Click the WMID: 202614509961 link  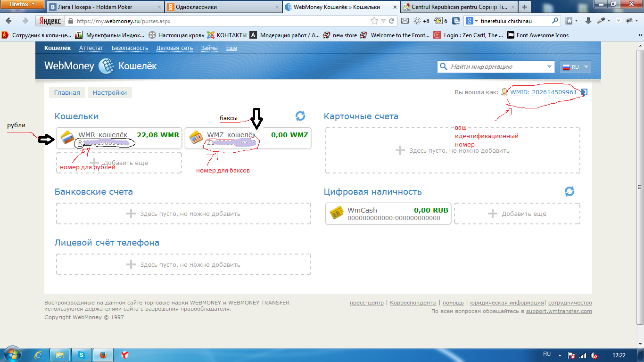coord(544,92)
